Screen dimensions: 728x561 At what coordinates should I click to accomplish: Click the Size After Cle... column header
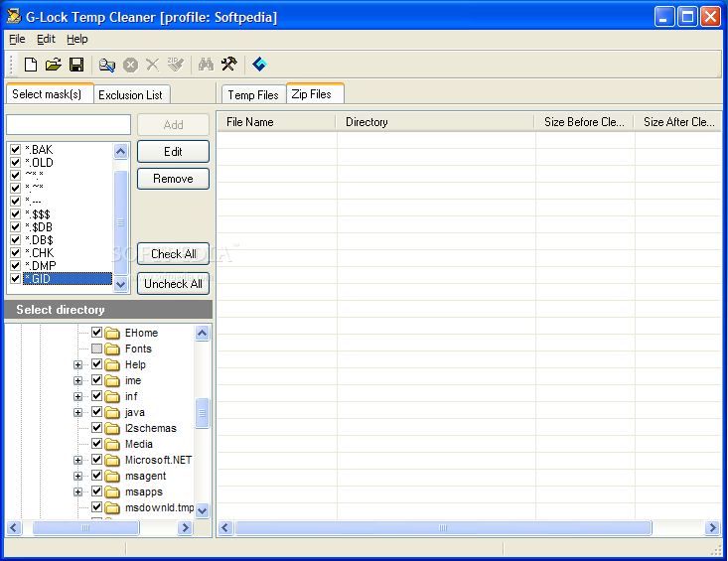pyautogui.click(x=678, y=122)
